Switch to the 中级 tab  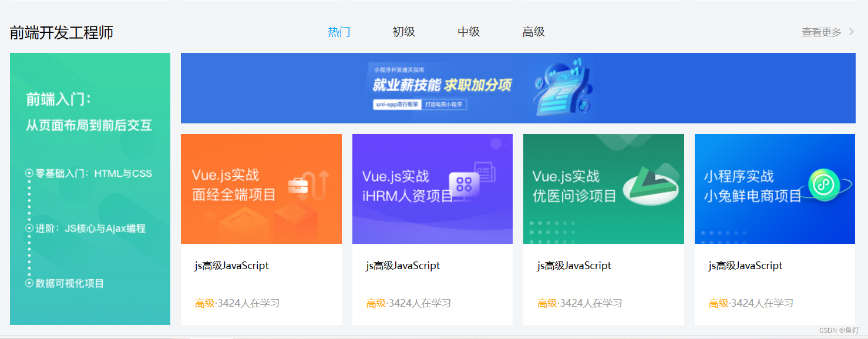pyautogui.click(x=469, y=32)
